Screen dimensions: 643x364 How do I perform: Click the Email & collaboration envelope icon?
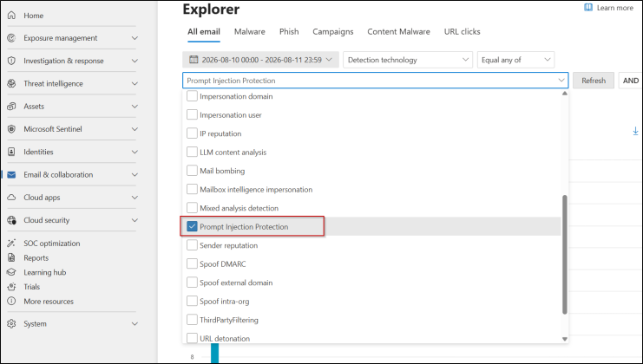coord(11,175)
